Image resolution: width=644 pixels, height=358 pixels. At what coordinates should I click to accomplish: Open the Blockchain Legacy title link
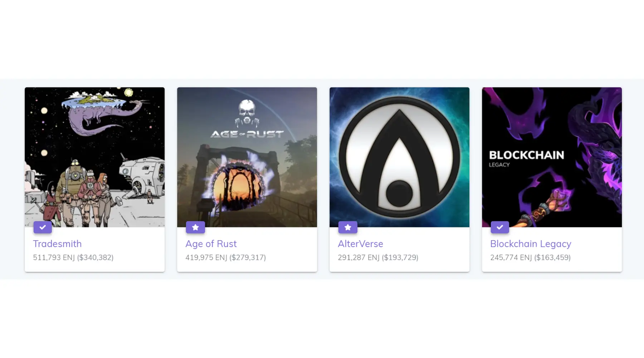(531, 244)
